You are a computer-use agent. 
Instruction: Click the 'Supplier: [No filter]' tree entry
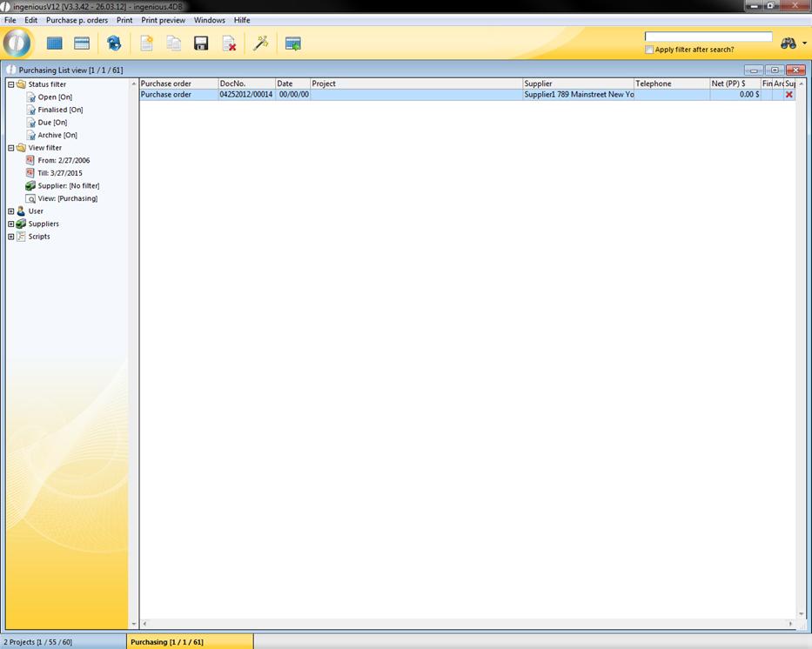point(68,185)
